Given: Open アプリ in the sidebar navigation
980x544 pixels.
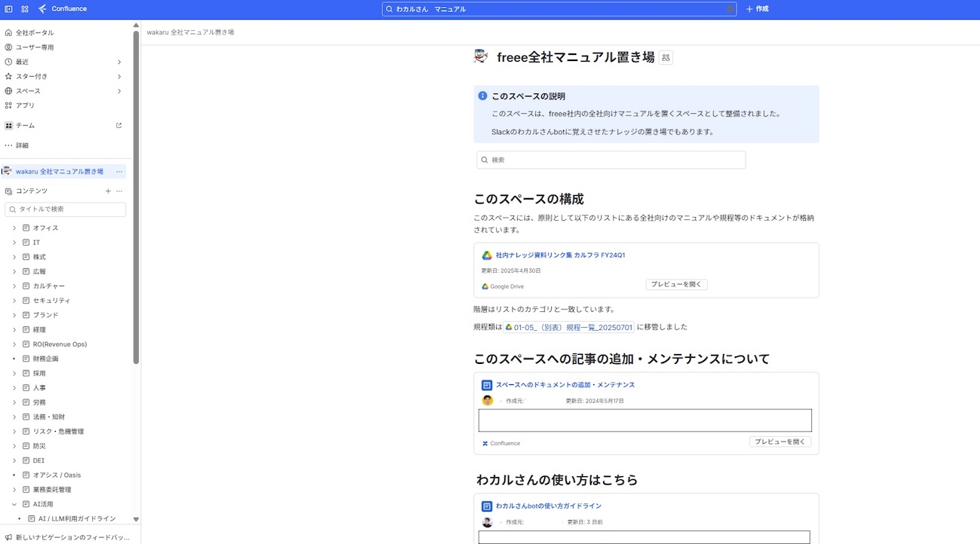Looking at the screenshot, I should [25, 105].
